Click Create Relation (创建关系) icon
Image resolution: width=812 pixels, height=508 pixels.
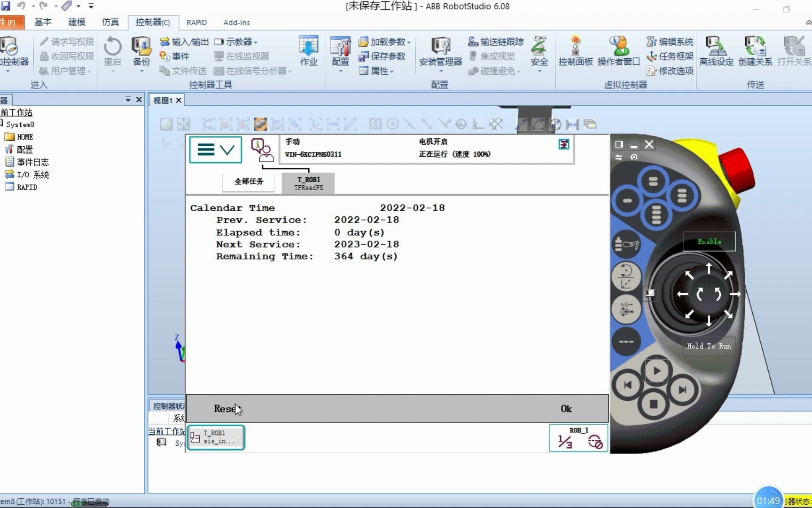[755, 52]
